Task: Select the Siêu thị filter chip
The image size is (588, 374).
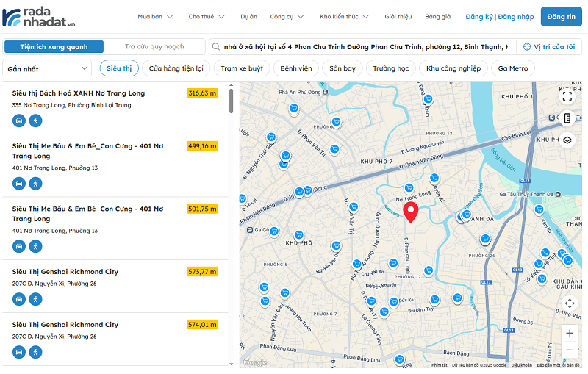Action: tap(119, 68)
